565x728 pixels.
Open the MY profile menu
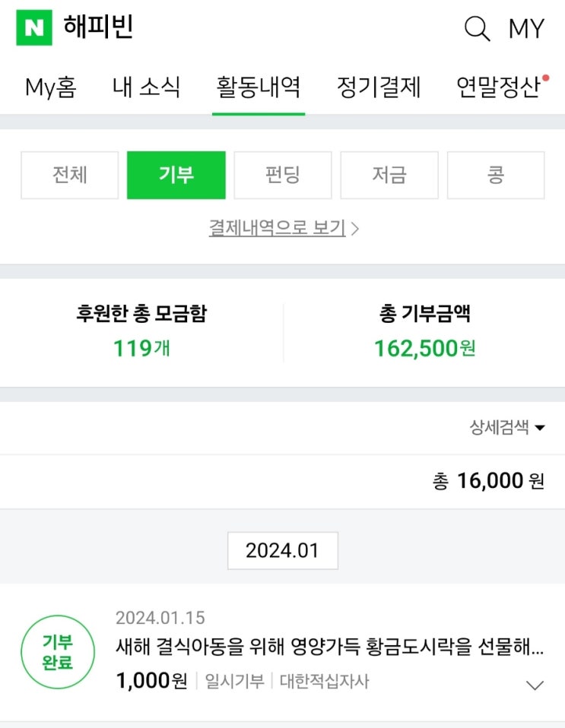coord(526,29)
